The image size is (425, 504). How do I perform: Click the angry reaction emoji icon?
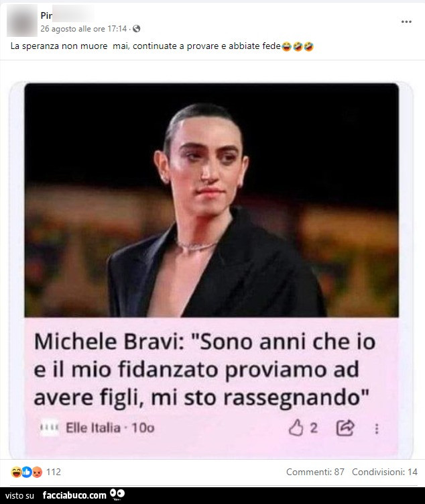(38, 472)
